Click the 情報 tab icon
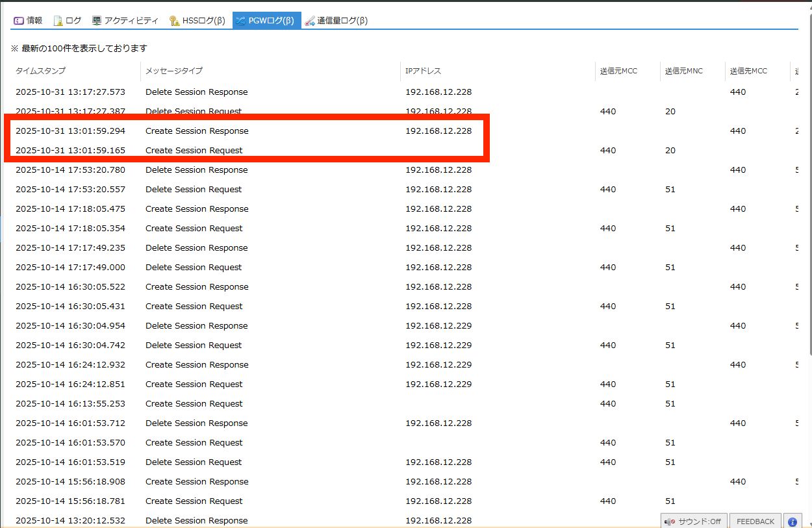Viewport: 812px width, 528px height. 19,21
